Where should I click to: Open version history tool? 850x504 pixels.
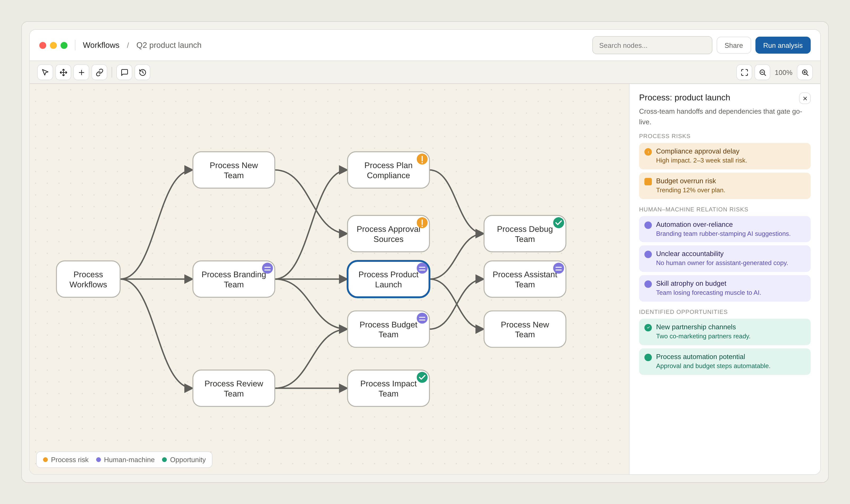tap(142, 72)
